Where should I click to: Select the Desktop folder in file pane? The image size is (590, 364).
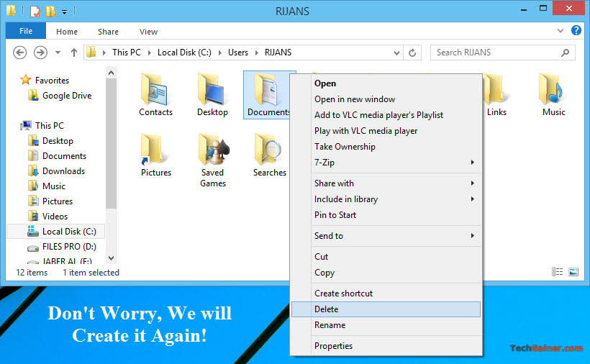pyautogui.click(x=212, y=94)
